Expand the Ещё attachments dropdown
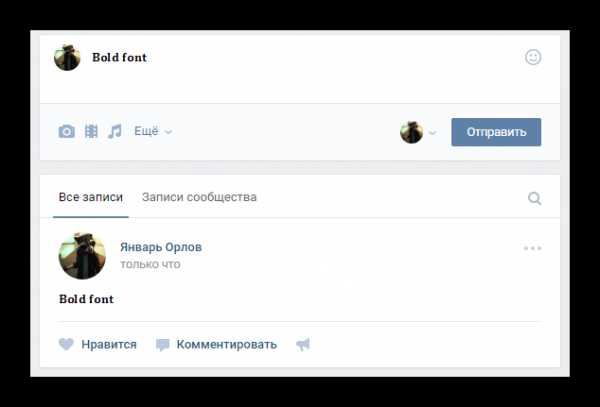600x407 pixels. [153, 131]
